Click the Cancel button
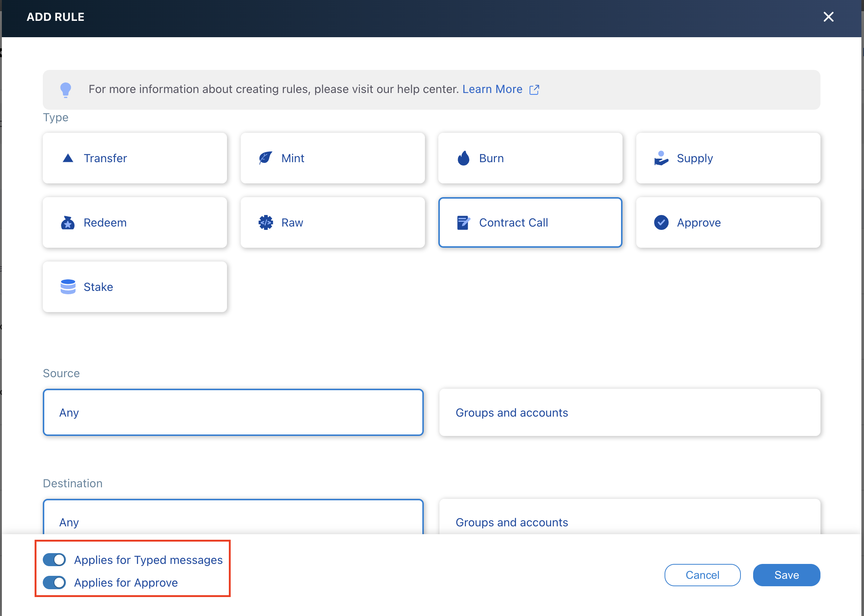This screenshot has height=616, width=864. coord(702,575)
